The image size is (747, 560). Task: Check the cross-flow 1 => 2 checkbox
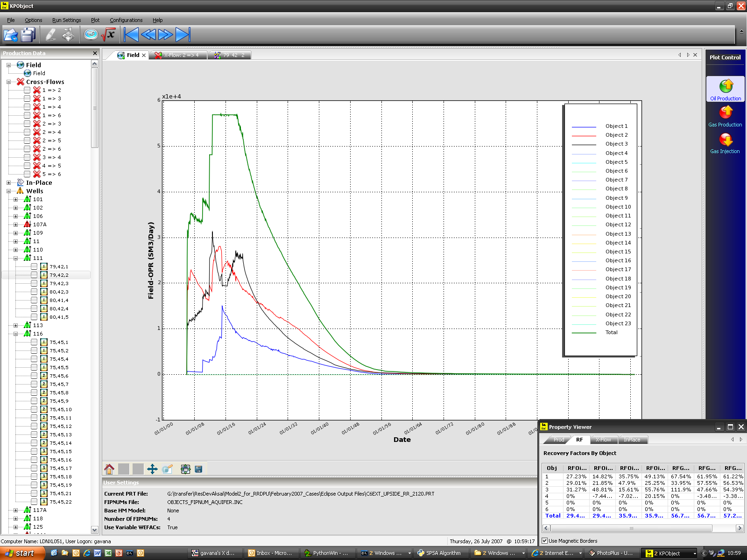tap(27, 90)
